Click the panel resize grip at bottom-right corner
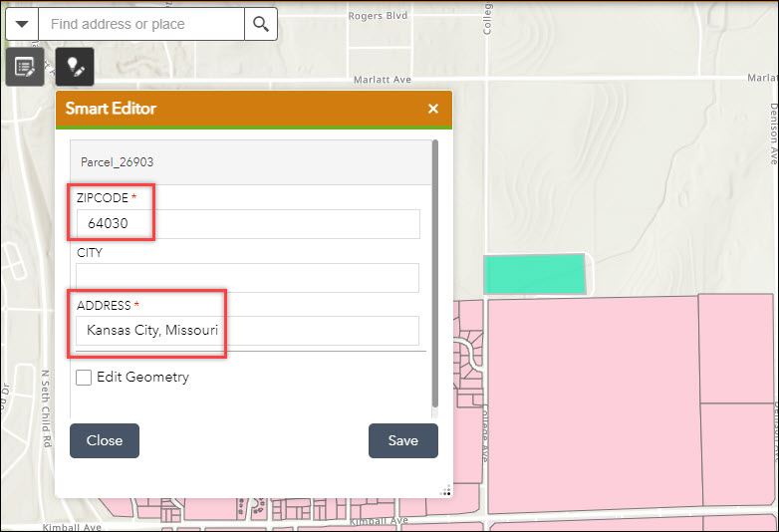Image resolution: width=779 pixels, height=532 pixels. pos(445,489)
